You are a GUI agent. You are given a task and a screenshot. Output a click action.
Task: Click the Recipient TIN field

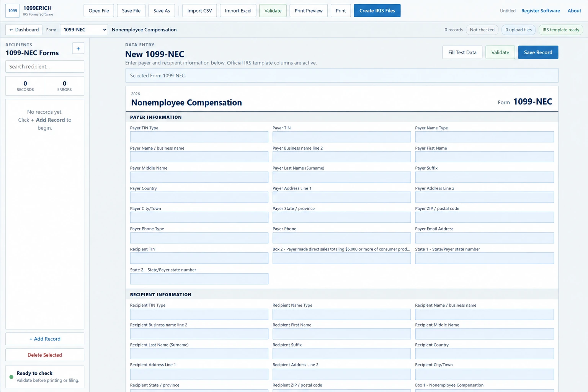[x=199, y=258]
